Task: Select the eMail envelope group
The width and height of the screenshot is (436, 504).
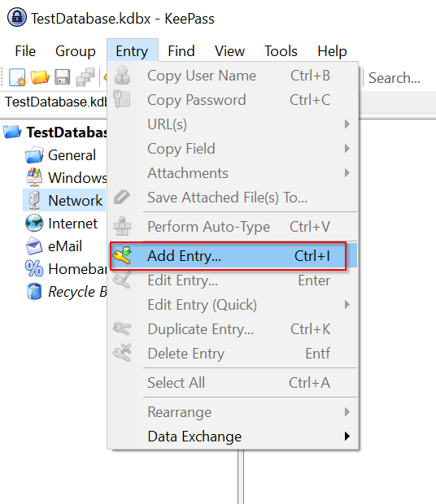Action: pos(34,246)
